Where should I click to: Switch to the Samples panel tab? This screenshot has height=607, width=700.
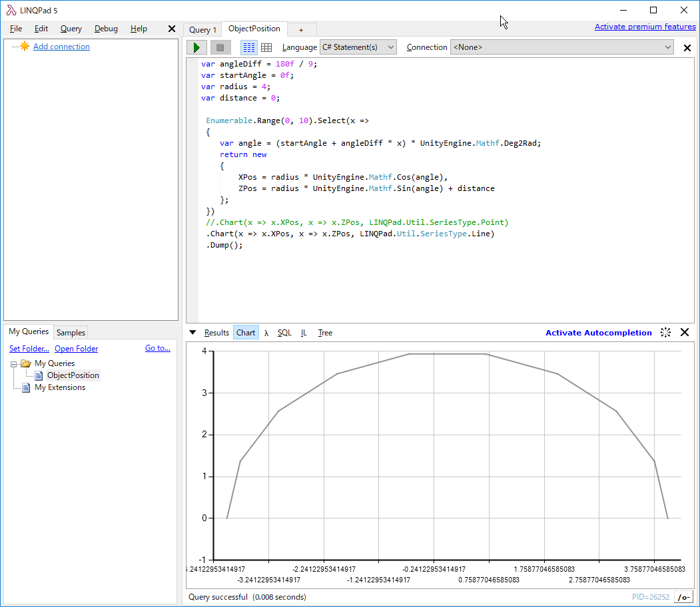click(70, 332)
